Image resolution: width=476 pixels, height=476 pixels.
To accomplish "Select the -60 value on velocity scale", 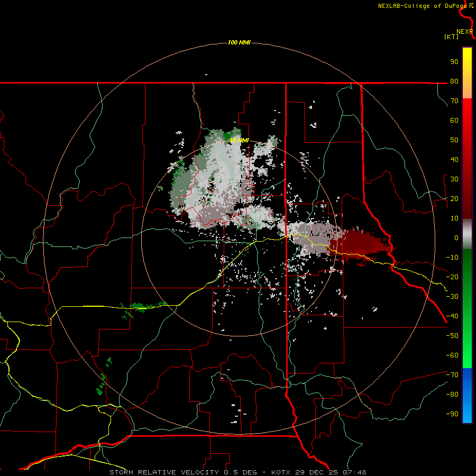I will [452, 355].
